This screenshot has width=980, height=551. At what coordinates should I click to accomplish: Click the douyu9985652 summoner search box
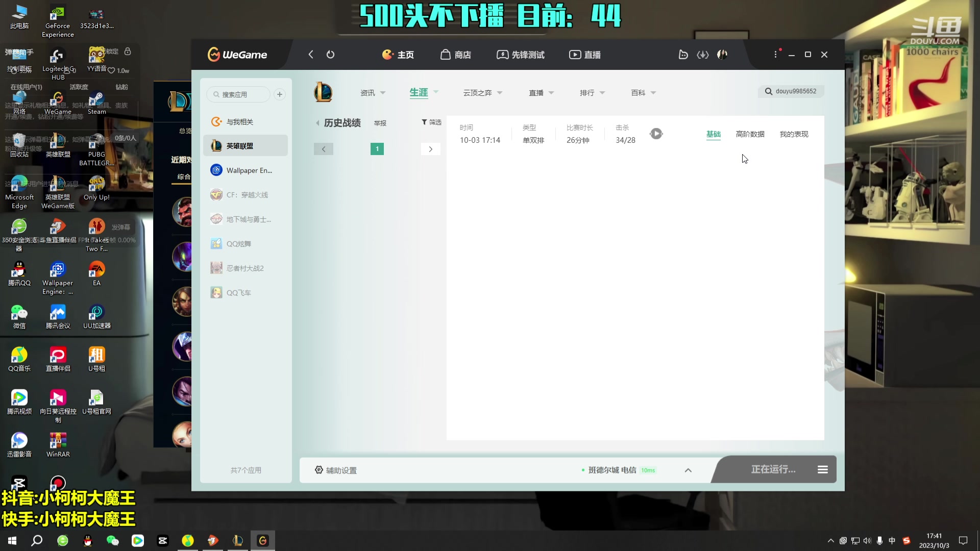(x=791, y=91)
